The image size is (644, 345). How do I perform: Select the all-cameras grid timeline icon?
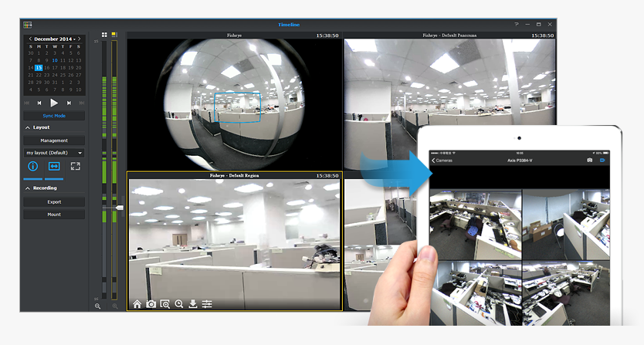point(104,35)
